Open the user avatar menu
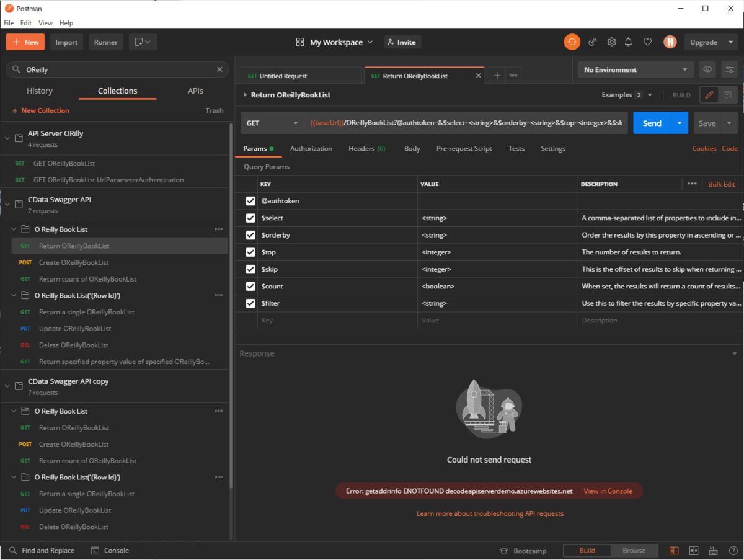The height and width of the screenshot is (560, 744). [x=670, y=42]
